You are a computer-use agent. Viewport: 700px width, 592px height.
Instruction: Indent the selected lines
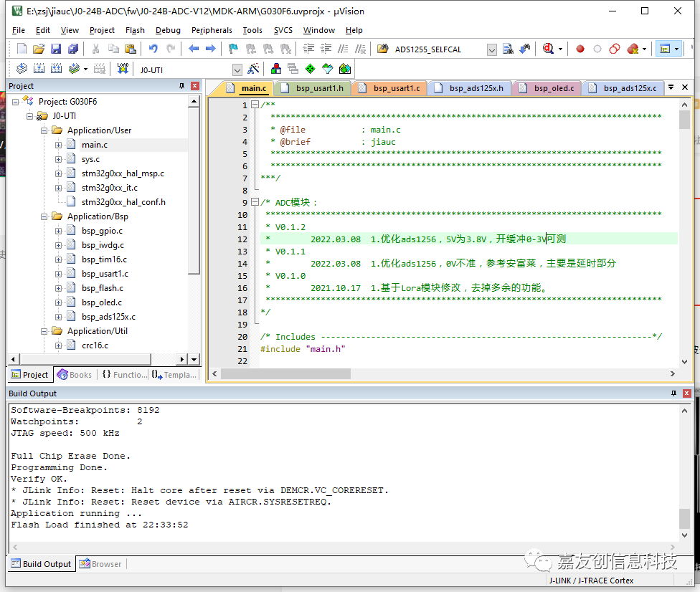click(309, 49)
